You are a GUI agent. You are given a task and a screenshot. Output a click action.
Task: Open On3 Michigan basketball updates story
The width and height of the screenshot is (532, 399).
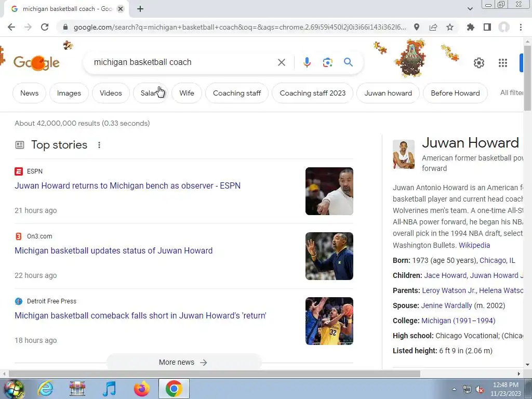[114, 251]
